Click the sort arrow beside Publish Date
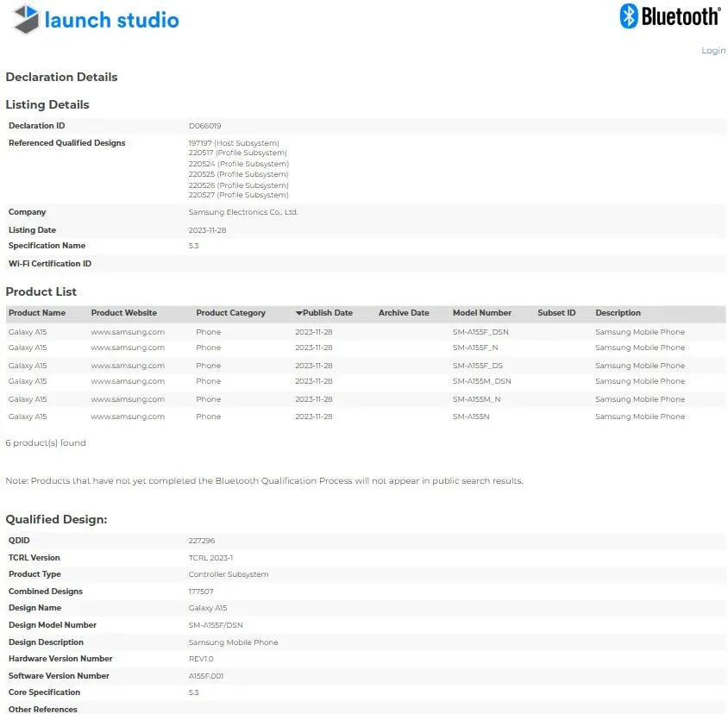 (298, 313)
